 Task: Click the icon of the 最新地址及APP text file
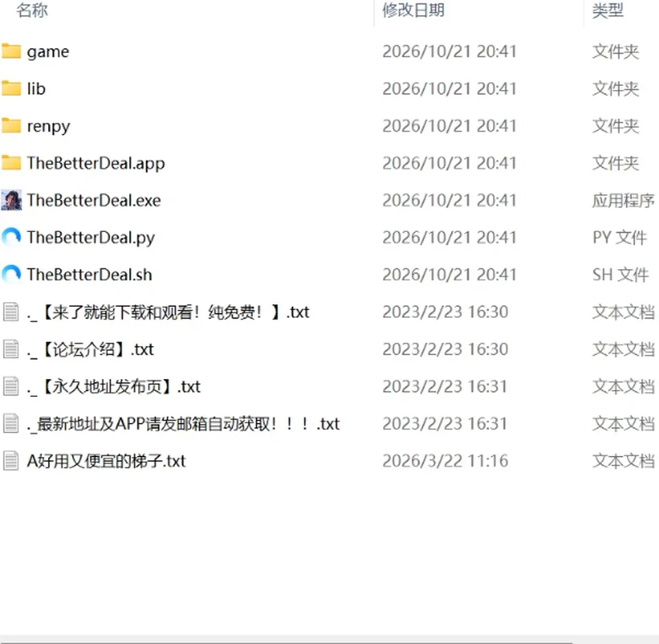[11, 424]
